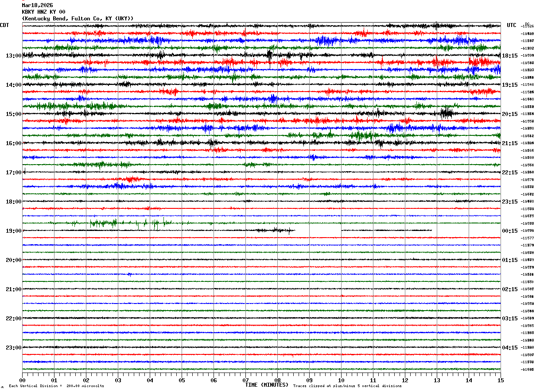
Task: Click the 19:15 UTC time label
Action: [509, 85]
